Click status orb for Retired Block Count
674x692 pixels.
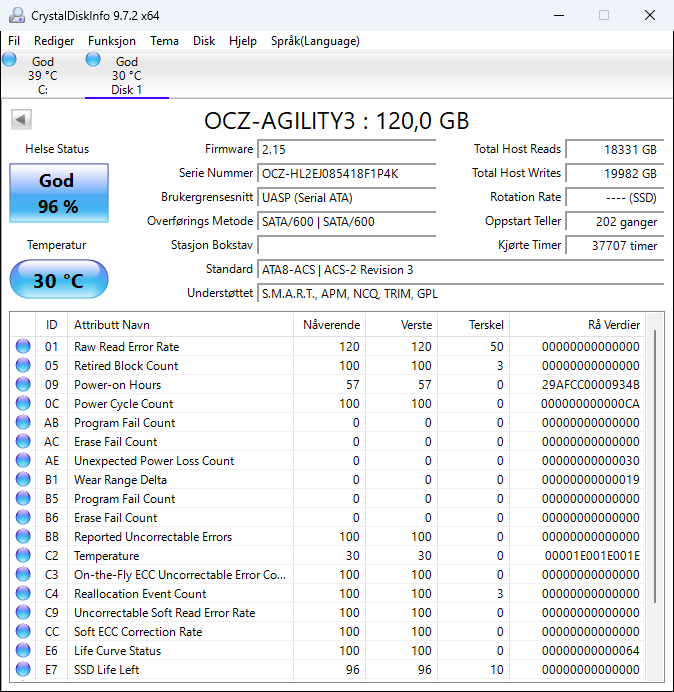click(23, 365)
